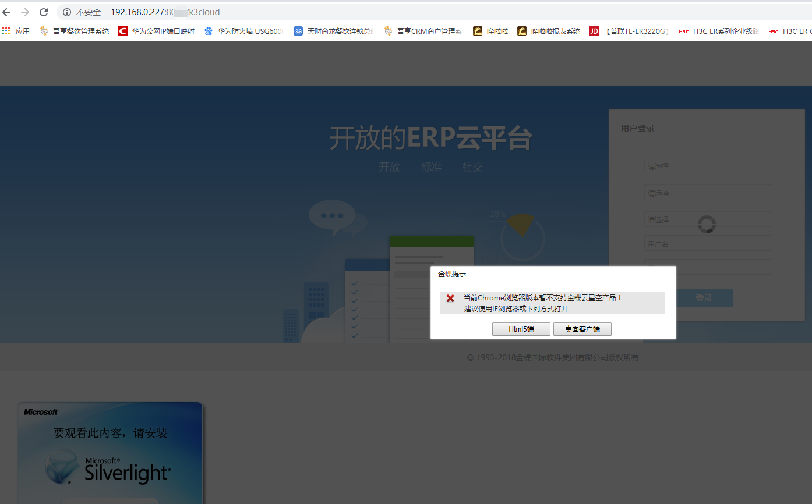This screenshot has width=812, height=504.
Task: Click the address bar URL 192.168.0.227
Action: tap(165, 12)
